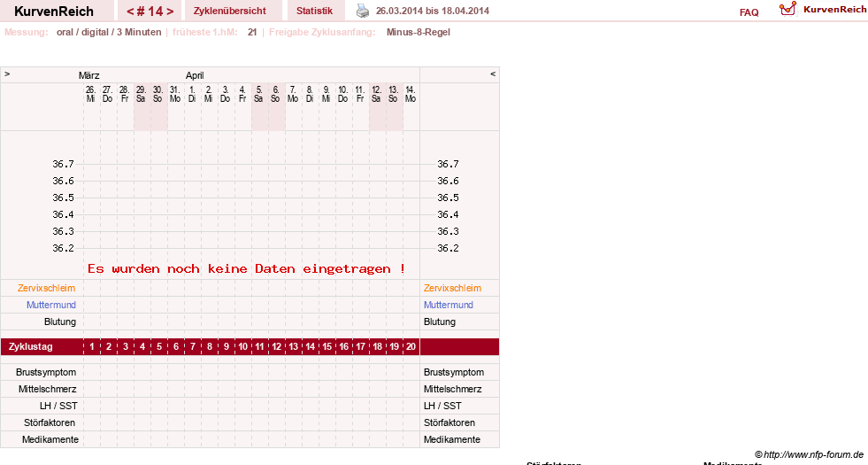Select cycle day 10 cell

pyautogui.click(x=243, y=346)
